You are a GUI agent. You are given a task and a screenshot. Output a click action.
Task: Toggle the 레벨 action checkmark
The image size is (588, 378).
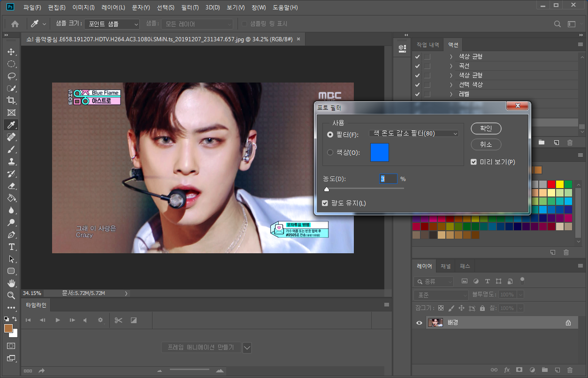coord(418,94)
